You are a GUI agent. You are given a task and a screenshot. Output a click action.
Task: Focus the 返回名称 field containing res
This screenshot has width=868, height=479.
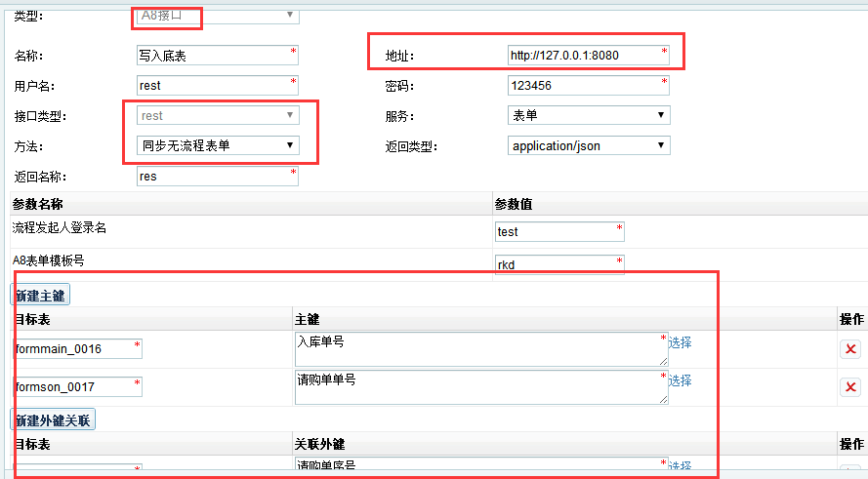coord(218,177)
